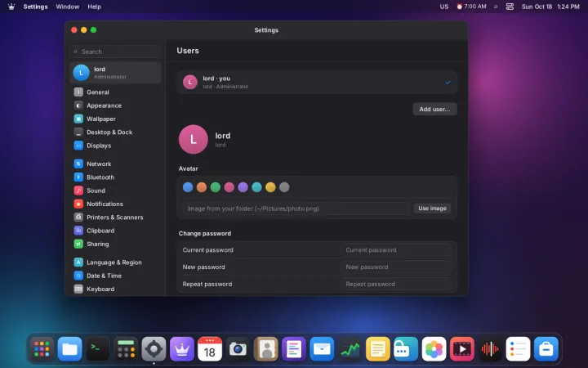Screen dimensions: 588x368
Task: Open Reminders list app in dock
Action: (518, 349)
